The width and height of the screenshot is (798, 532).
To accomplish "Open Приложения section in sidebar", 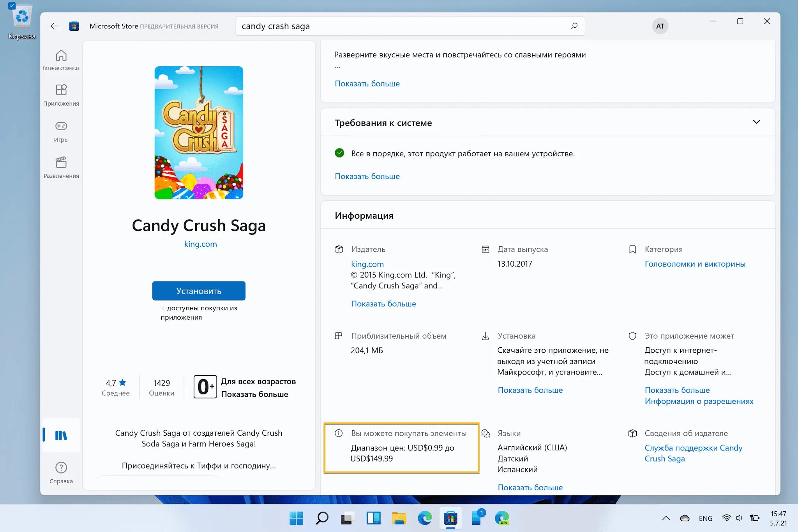I will (61, 95).
